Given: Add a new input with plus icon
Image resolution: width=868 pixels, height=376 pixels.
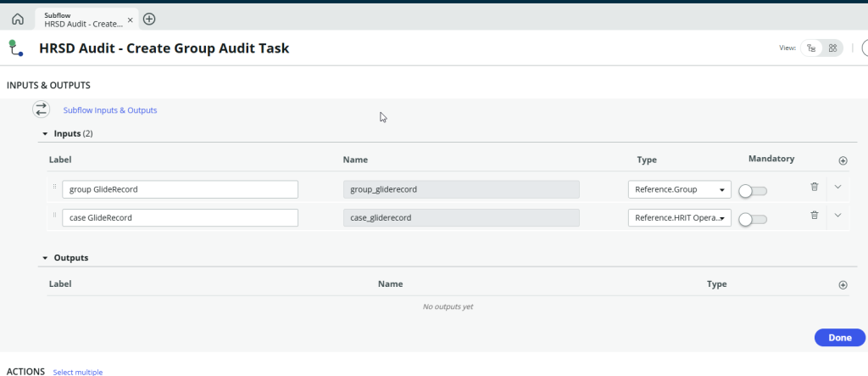Looking at the screenshot, I should click(x=843, y=160).
